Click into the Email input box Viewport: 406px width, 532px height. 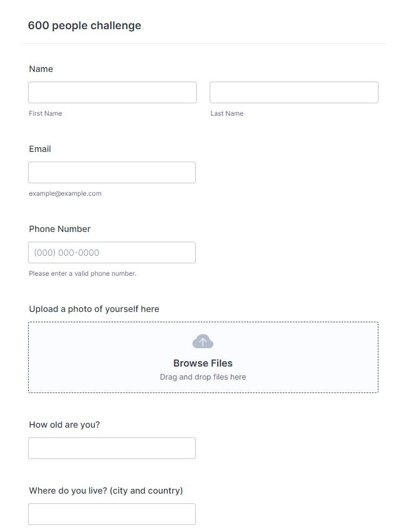click(112, 172)
